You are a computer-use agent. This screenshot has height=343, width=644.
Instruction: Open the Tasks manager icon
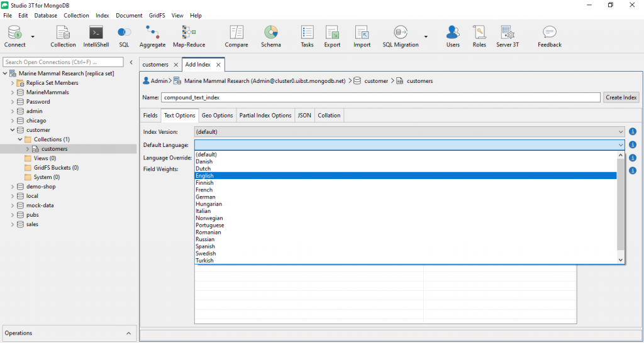307,36
